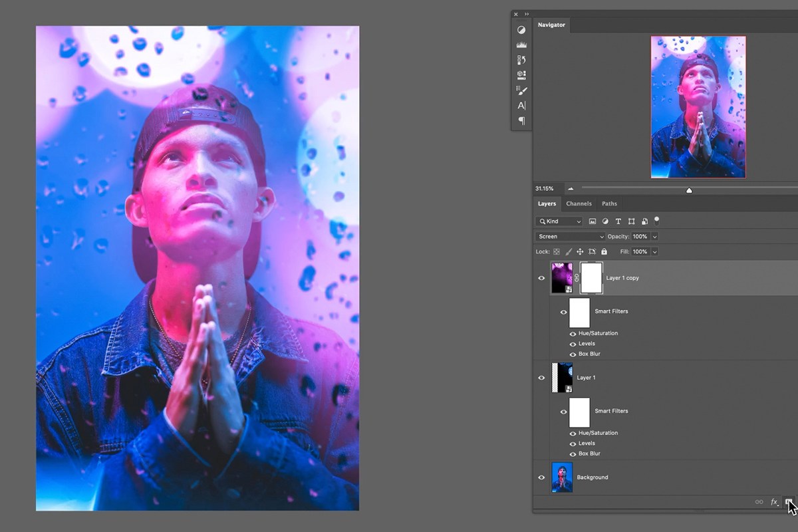Click the lock all padlock icon
798x532 pixels.
click(x=604, y=252)
